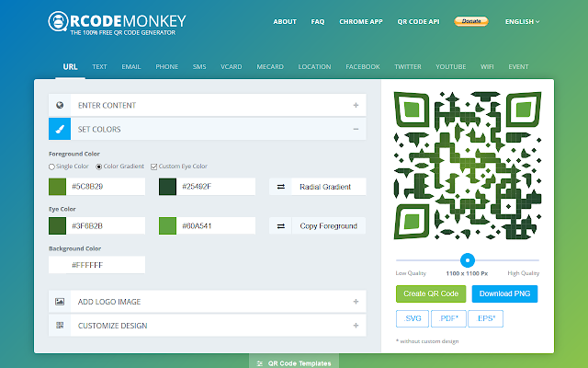
Task: Switch to the WIFI tab
Action: pos(487,67)
